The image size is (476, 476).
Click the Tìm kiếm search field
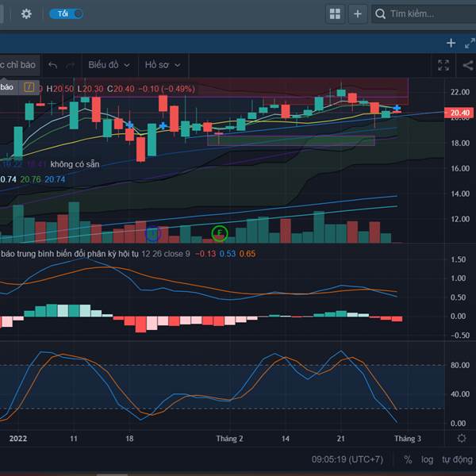pos(424,14)
